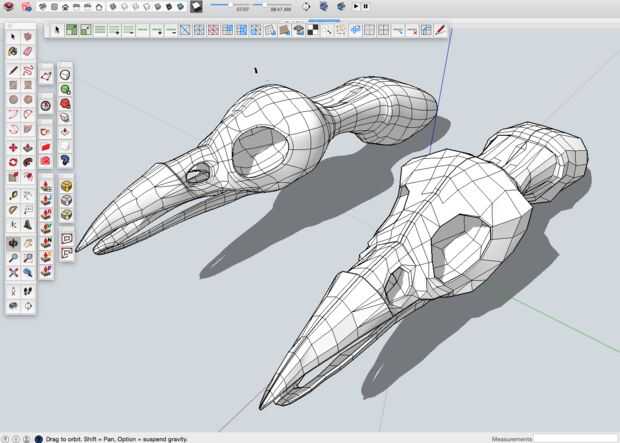Select the Move tool
The height and width of the screenshot is (443, 620).
click(13, 148)
